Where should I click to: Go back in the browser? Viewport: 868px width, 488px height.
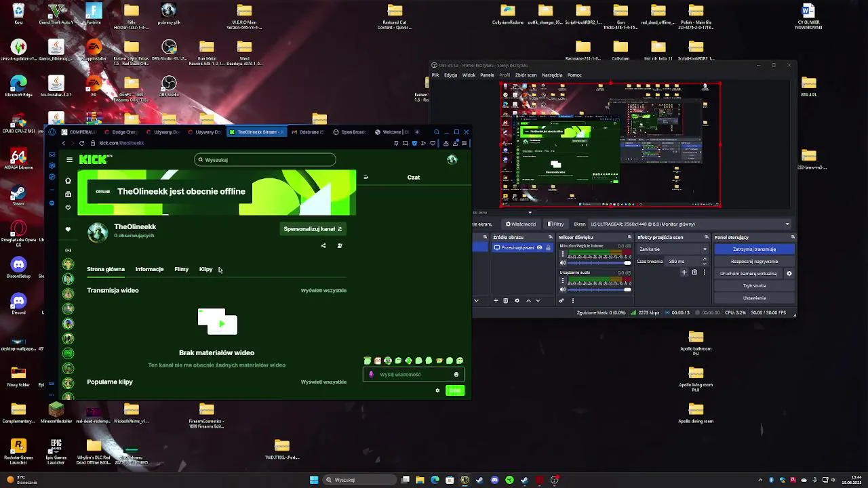pyautogui.click(x=64, y=143)
